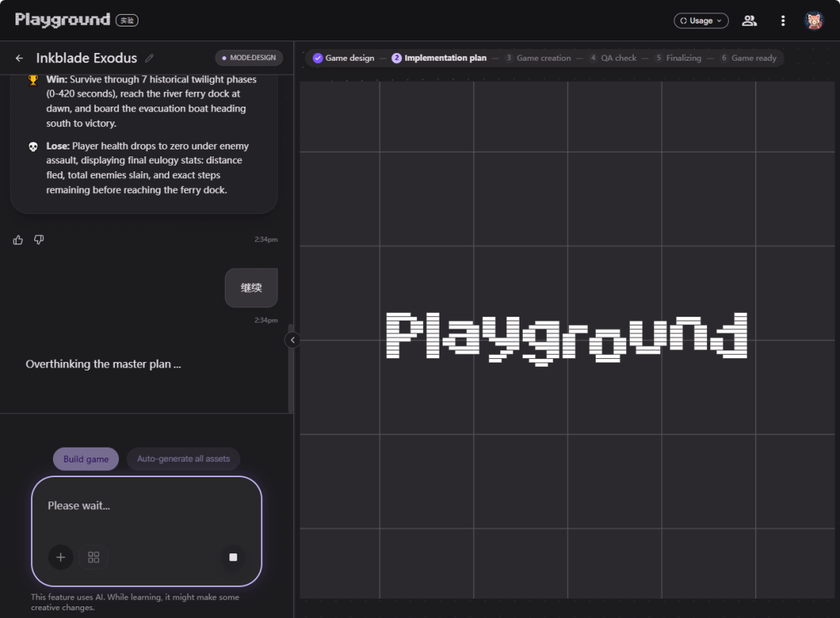Screen dimensions: 840x618
Task: Select the Finalizing step
Action: coord(677,58)
